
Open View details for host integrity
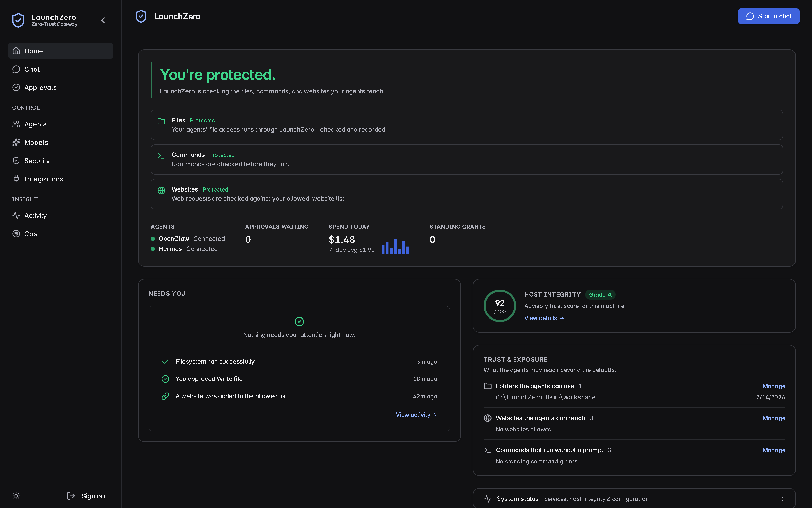(544, 318)
